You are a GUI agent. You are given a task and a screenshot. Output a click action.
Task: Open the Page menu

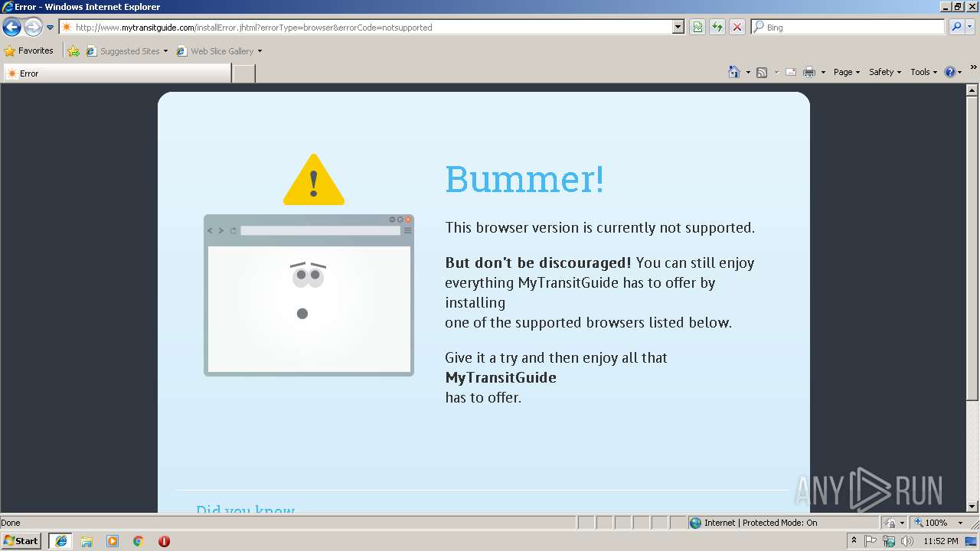[847, 72]
